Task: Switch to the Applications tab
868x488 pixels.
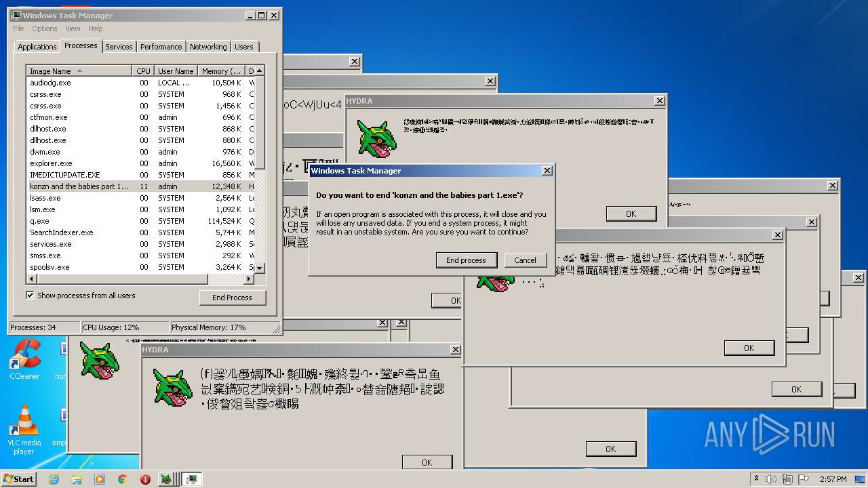Action: point(37,47)
